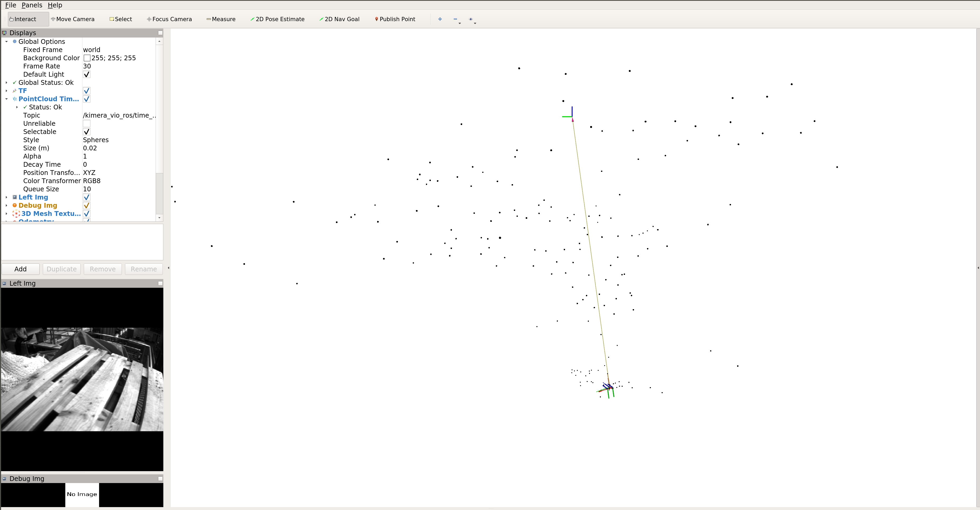The image size is (980, 510).
Task: Disable the TF display checkbox
Action: tap(87, 91)
